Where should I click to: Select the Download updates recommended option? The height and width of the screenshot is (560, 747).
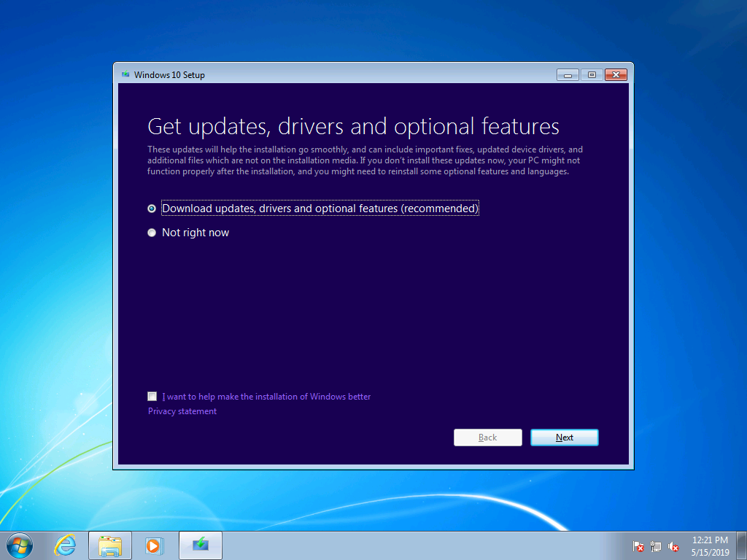pyautogui.click(x=152, y=208)
